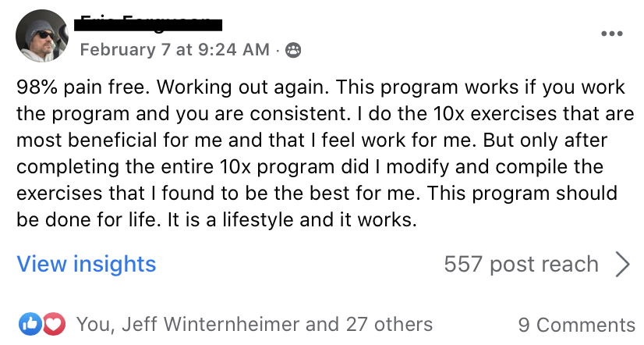Open the '27 others' reactions list
644x345 pixels.
(389, 324)
